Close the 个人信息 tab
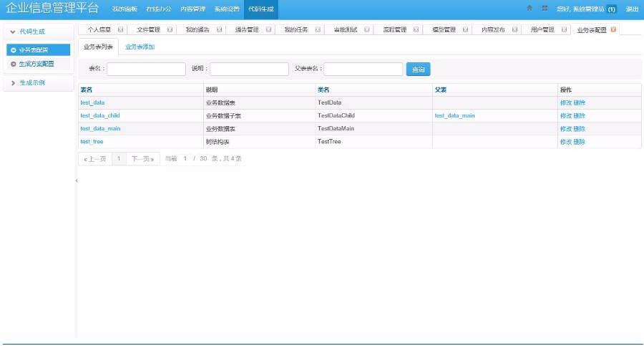644x346 pixels. coord(120,29)
